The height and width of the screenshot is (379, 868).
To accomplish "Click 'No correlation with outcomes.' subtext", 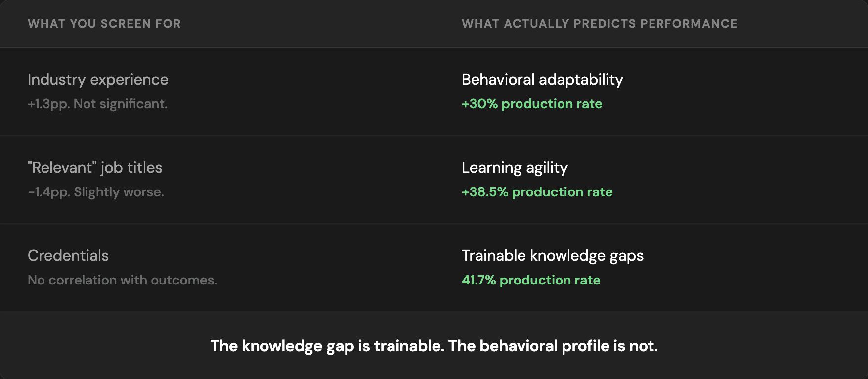I will pos(123,280).
